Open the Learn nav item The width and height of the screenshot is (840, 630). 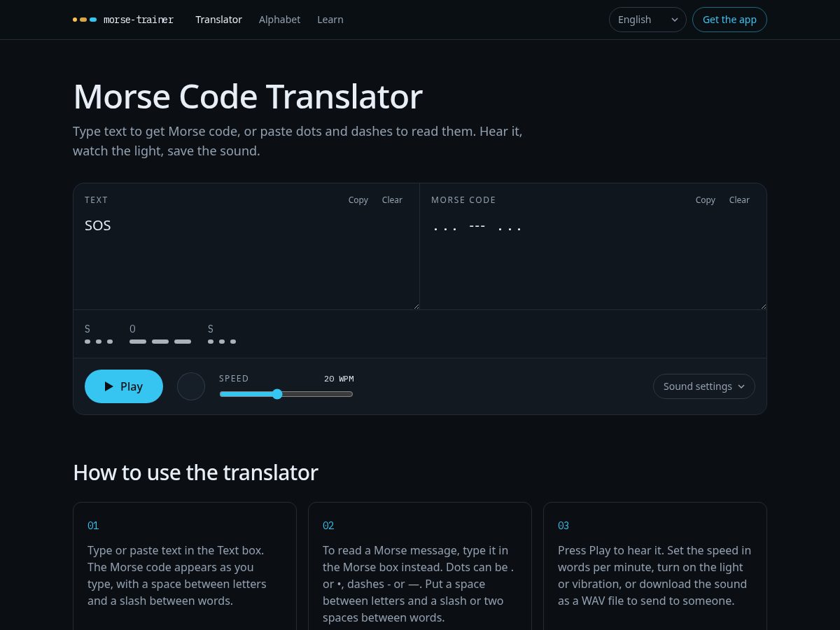click(x=330, y=20)
